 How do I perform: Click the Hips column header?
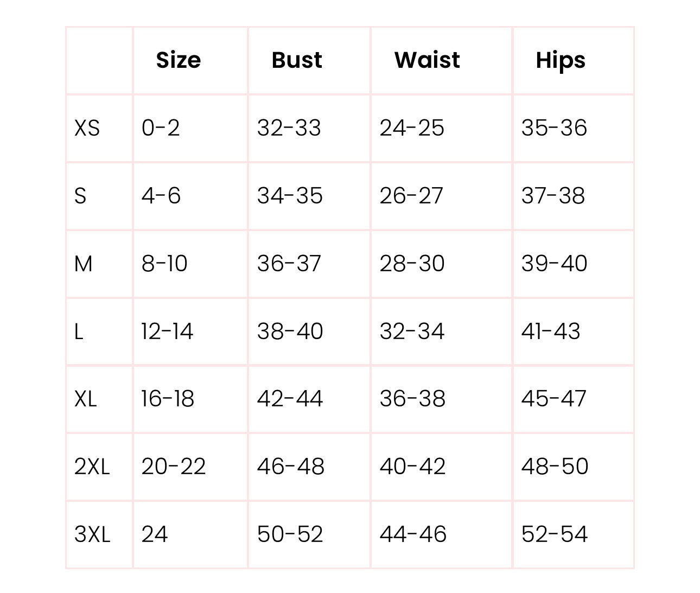pos(561,60)
